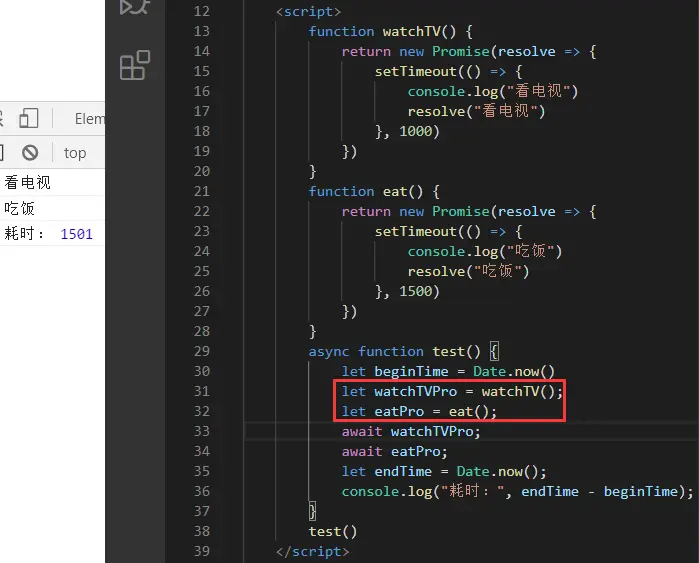Image resolution: width=699 pixels, height=563 pixels.
Task: Click 'return new Promise' on line 14
Action: [415, 51]
